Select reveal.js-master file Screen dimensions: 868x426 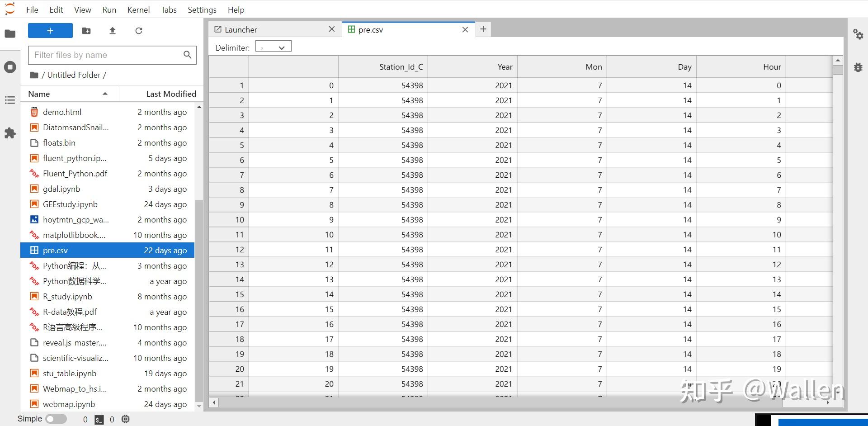pos(108,342)
